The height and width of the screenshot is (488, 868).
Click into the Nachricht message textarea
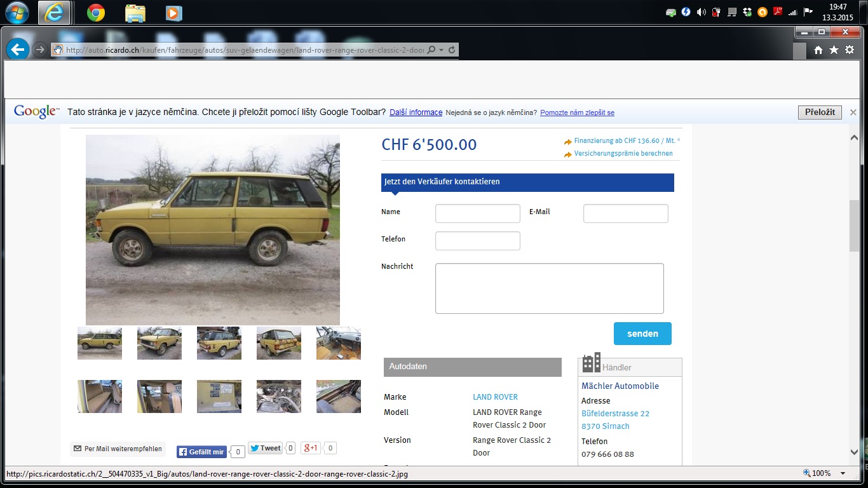click(x=549, y=288)
